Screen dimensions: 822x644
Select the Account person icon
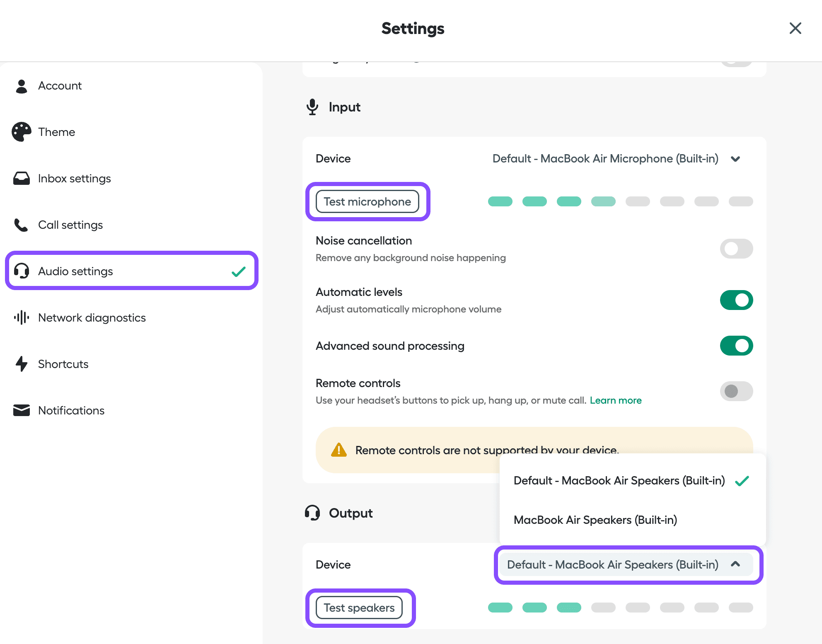click(x=21, y=86)
